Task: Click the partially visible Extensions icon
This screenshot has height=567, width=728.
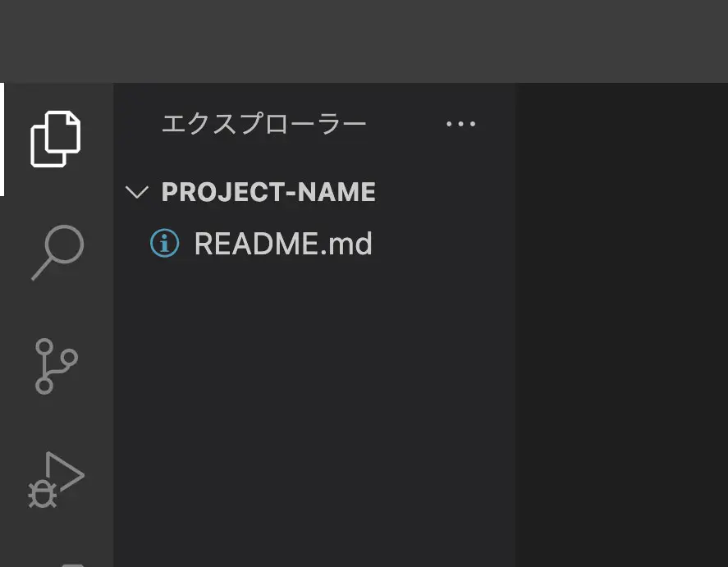Action: pos(72,563)
